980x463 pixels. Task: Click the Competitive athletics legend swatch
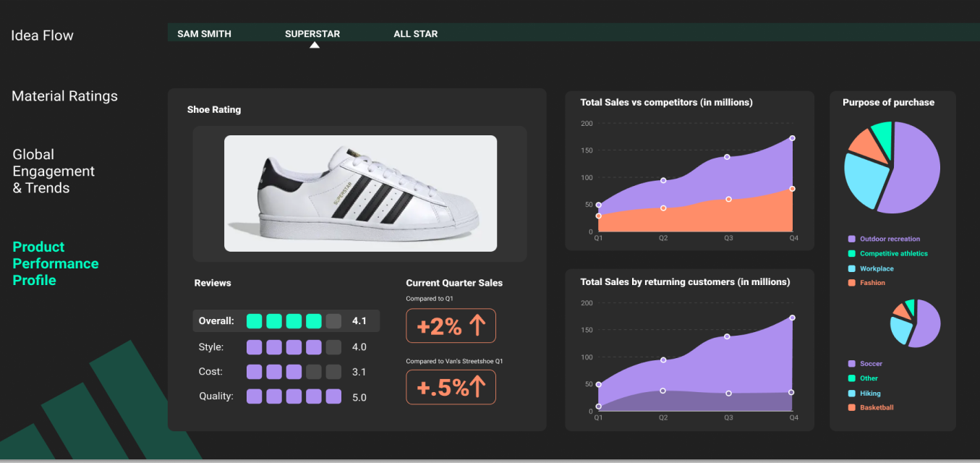pos(852,253)
